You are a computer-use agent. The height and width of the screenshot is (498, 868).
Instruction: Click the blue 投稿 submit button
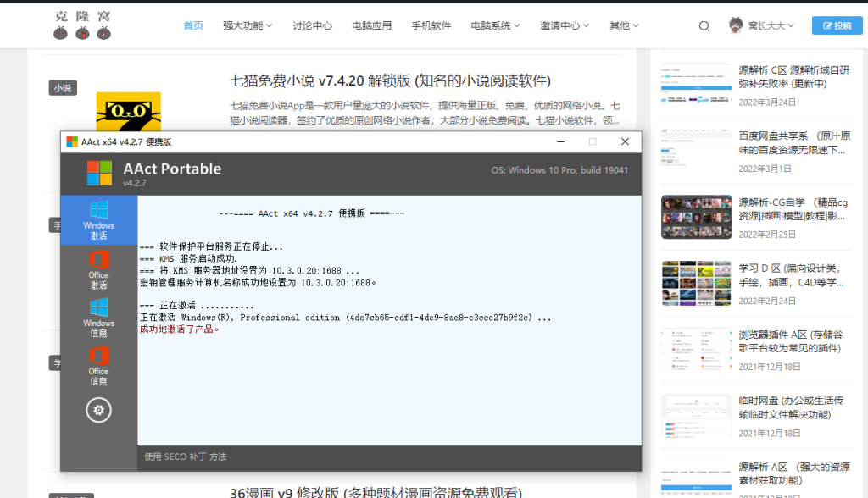[837, 25]
